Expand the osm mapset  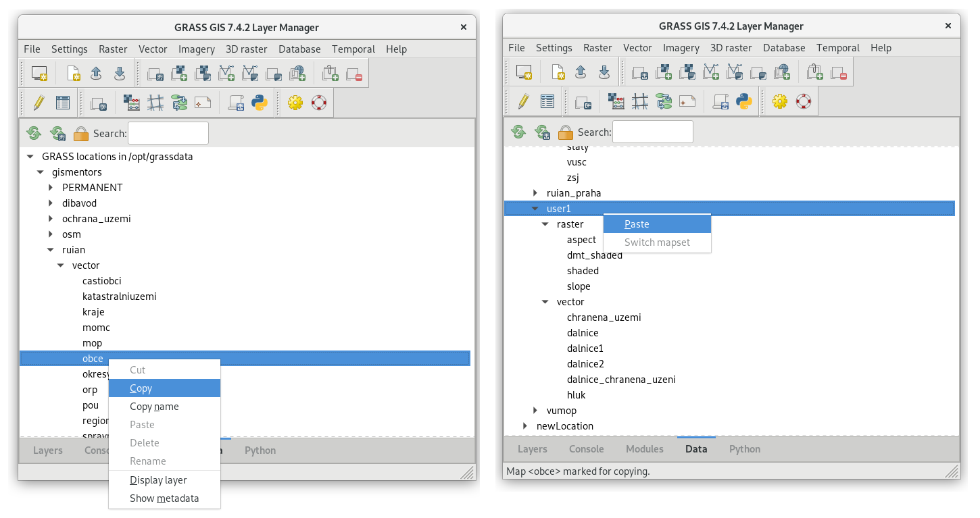(x=50, y=234)
